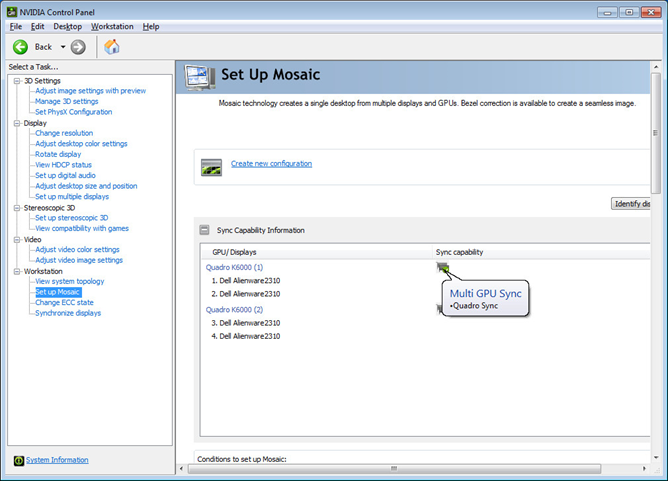Image resolution: width=668 pixels, height=481 pixels.
Task: Select Change resolution in the task tree
Action: (63, 133)
